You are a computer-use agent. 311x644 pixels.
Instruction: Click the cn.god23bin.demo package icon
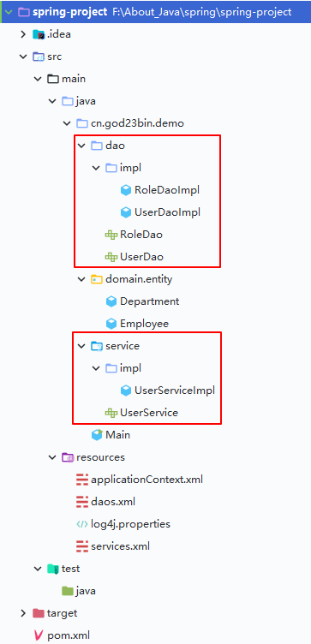coord(81,122)
